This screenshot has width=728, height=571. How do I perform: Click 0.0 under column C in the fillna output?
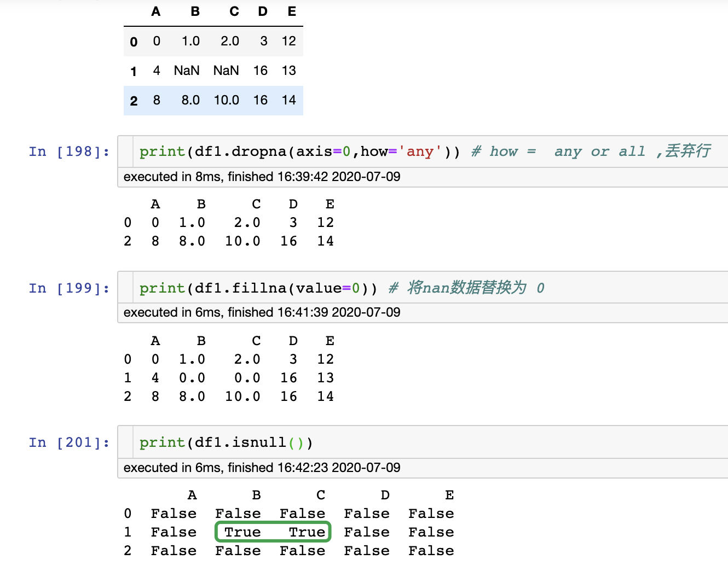click(247, 378)
